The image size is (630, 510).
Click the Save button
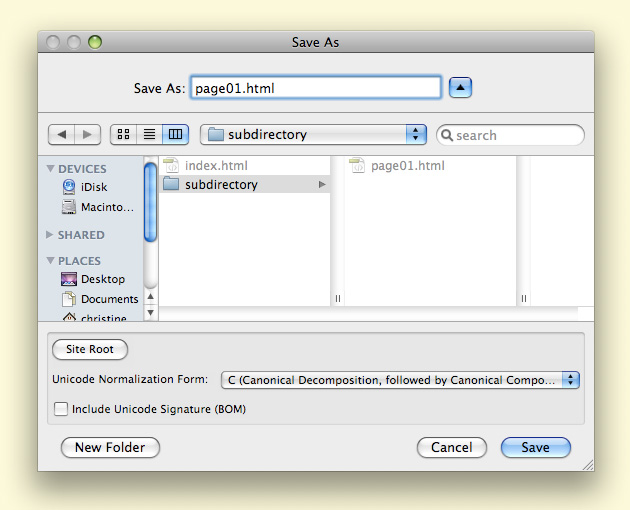pos(535,447)
